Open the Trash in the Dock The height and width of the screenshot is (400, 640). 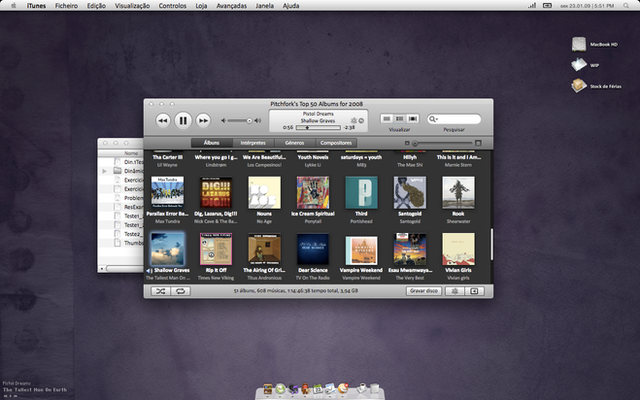(374, 388)
